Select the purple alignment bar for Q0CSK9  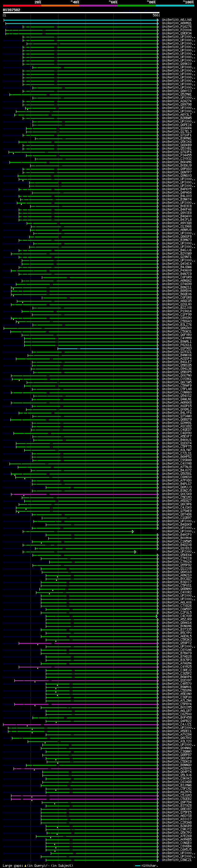(x=85, y=494)
